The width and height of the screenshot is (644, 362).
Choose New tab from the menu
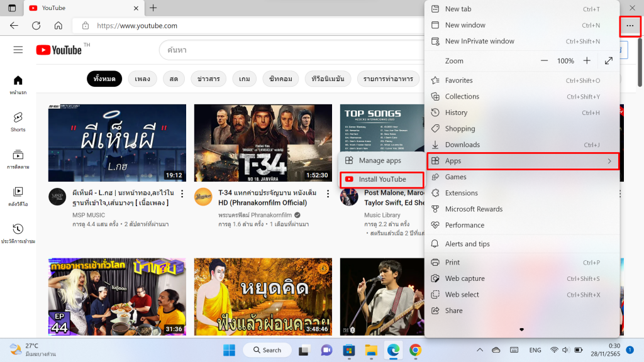(x=521, y=9)
